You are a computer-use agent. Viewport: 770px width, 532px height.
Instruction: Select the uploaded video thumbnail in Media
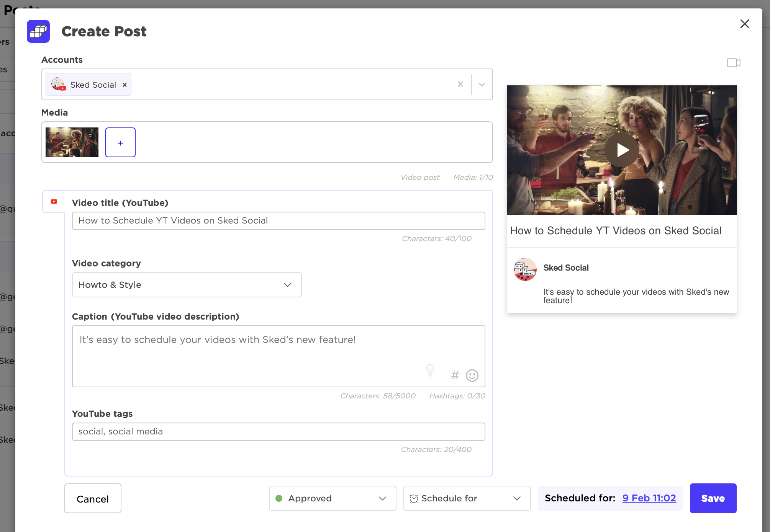(x=72, y=142)
